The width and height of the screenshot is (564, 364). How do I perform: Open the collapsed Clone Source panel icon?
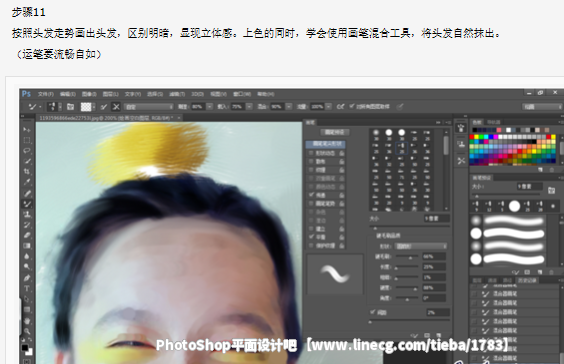(461, 145)
